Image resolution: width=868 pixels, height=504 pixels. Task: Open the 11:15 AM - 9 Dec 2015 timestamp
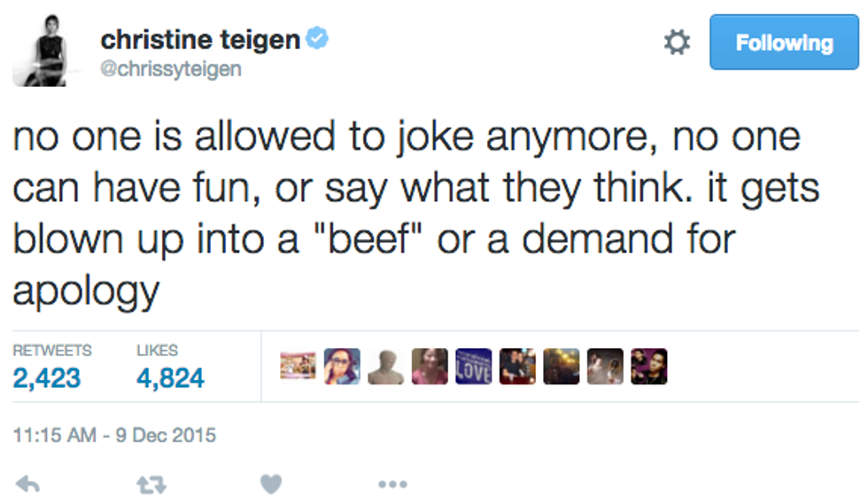(x=114, y=436)
